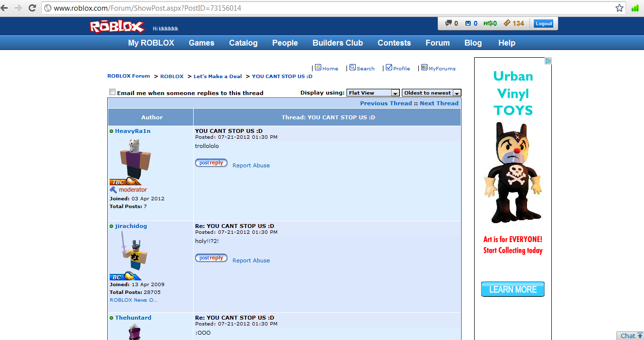
Task: Toggle email me when someone replies checkbox
Action: pos(113,92)
